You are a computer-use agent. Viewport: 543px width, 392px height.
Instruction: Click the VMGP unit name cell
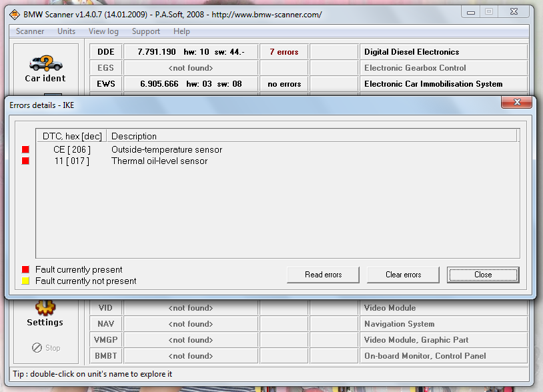pyautogui.click(x=106, y=340)
